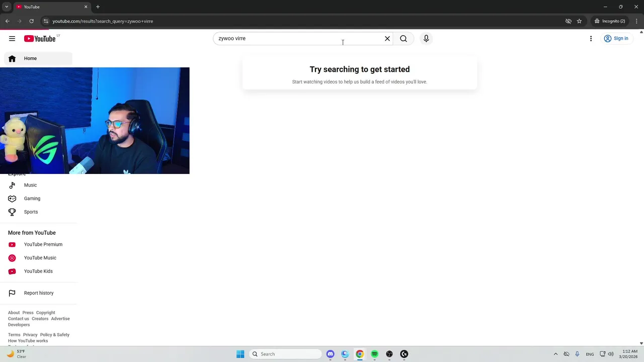Open Logitech G HUB from the taskbar

click(404, 354)
